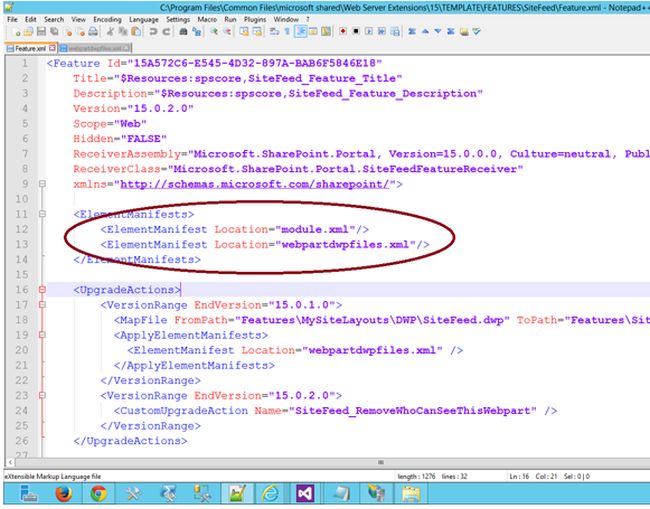Image resolution: width=650 pixels, height=509 pixels.
Task: Undo the last edit via toolbar
Action: pyautogui.click(x=153, y=32)
